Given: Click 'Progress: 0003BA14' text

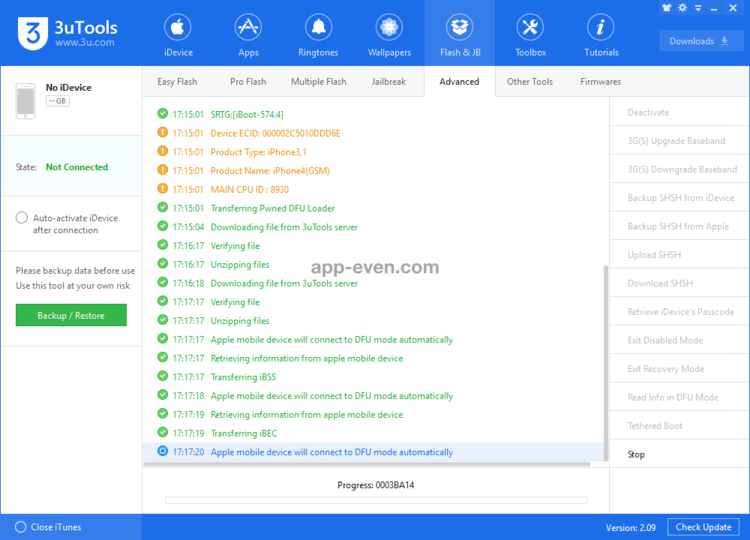Looking at the screenshot, I should [x=375, y=485].
